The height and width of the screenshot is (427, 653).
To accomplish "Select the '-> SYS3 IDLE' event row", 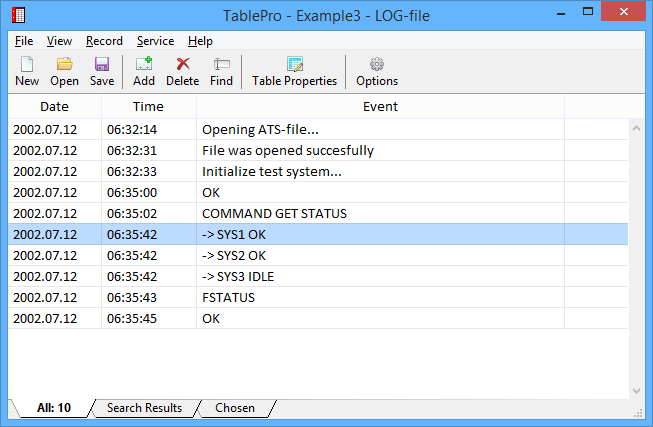I will 318,277.
